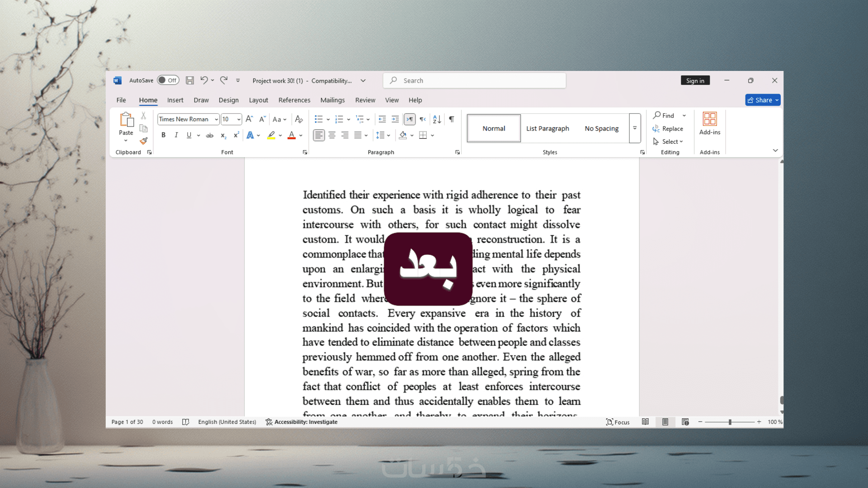Expand the Styles gallery
The image size is (868, 488).
(635, 128)
